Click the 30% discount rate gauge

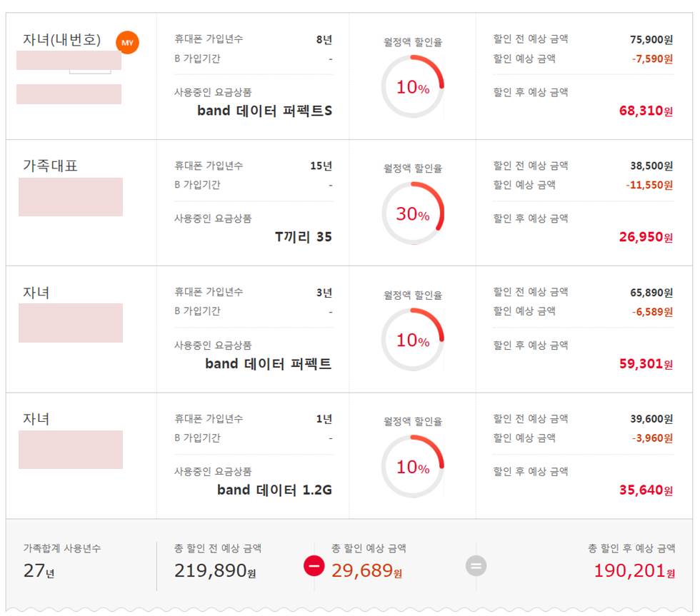pos(413,213)
